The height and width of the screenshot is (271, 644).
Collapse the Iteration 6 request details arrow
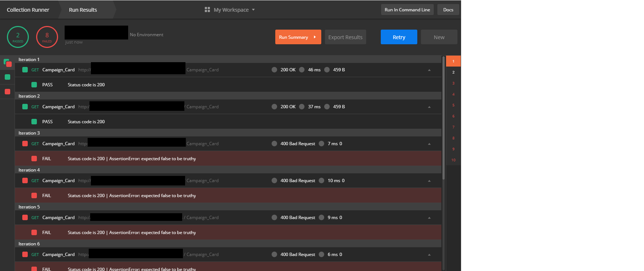pos(429,255)
